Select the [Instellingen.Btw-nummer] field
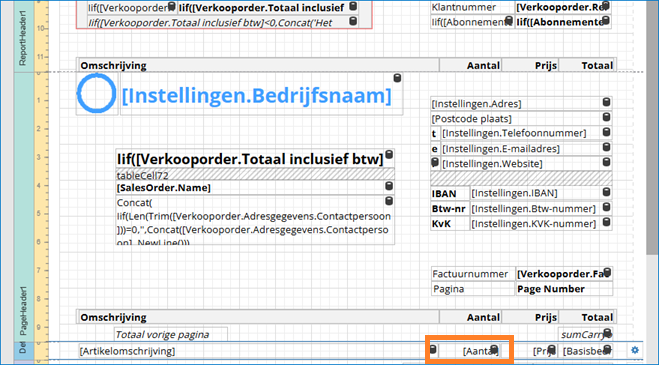Image resolution: width=659 pixels, height=365 pixels. pyautogui.click(x=540, y=209)
